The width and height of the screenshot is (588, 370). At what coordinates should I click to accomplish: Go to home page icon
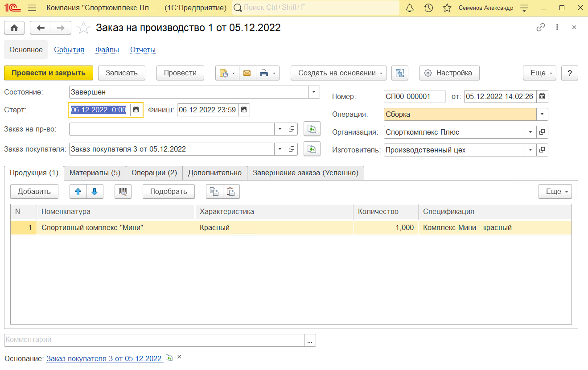(x=14, y=28)
